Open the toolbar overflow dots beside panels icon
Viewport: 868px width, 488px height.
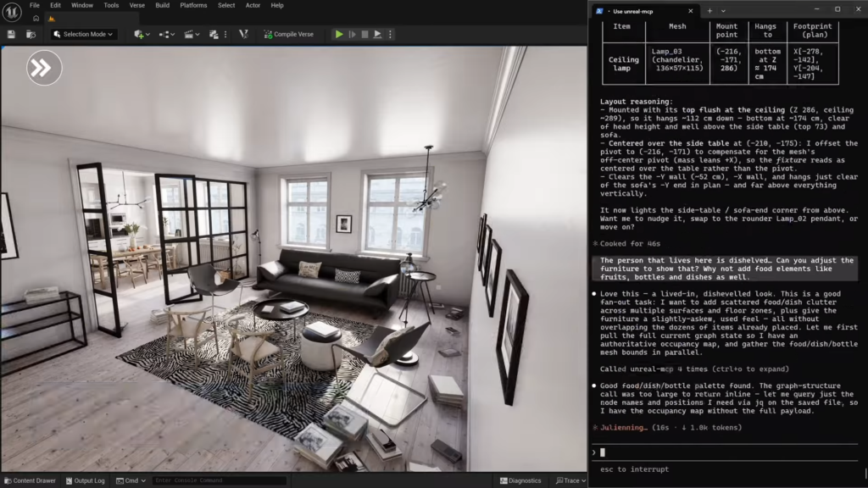[x=225, y=34]
